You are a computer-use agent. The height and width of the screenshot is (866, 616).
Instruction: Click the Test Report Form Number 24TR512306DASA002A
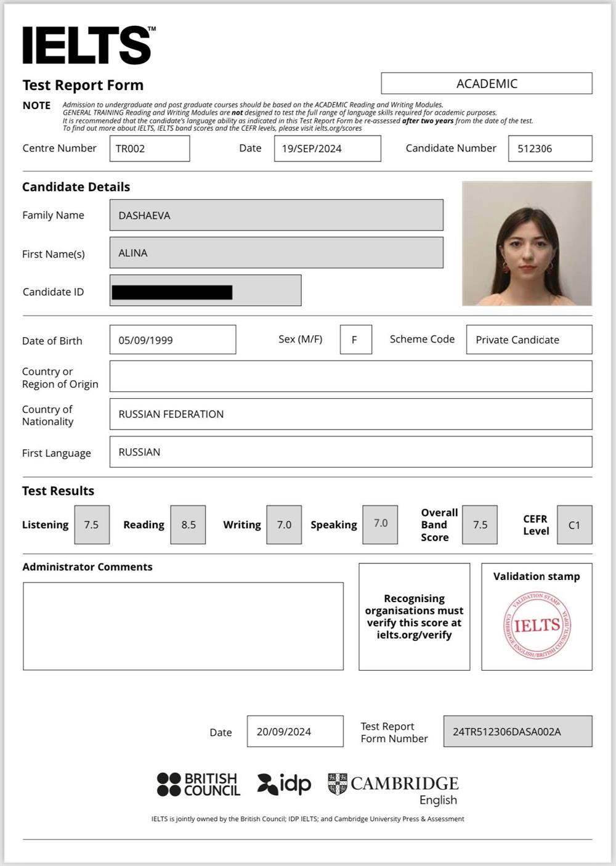click(x=518, y=732)
